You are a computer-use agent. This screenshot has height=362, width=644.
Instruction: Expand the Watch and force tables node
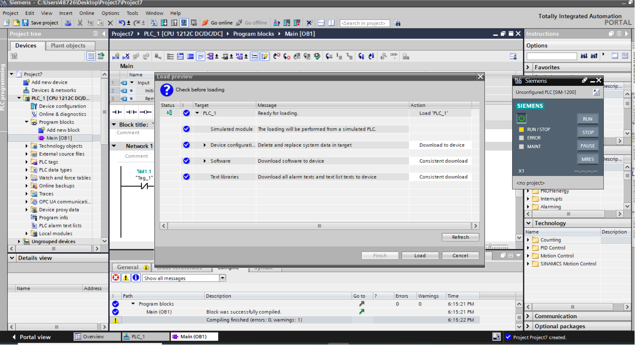click(26, 178)
